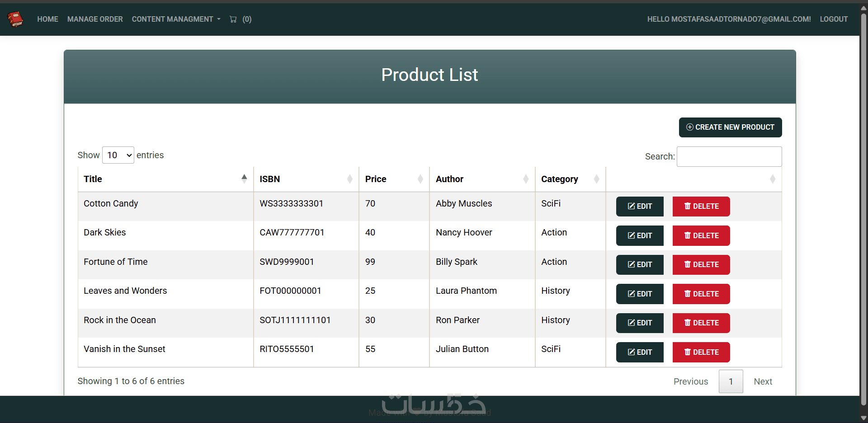Go to the Next page of results

point(763,381)
